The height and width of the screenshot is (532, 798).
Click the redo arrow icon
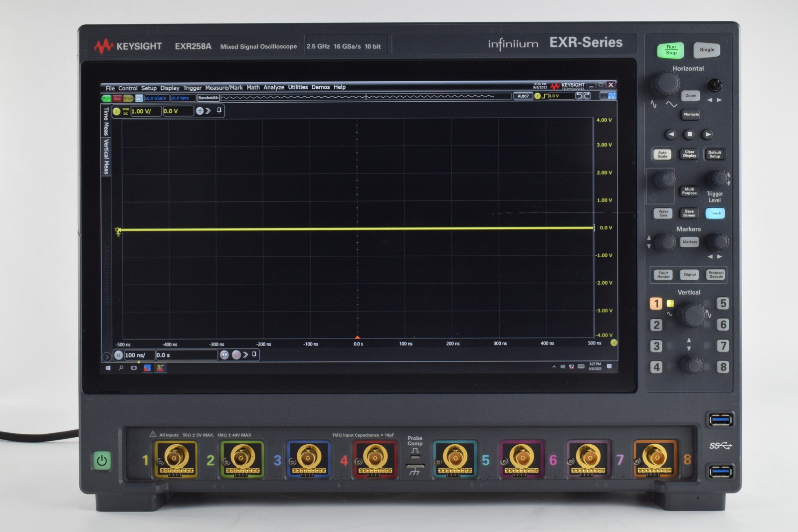pyautogui.click(x=587, y=96)
